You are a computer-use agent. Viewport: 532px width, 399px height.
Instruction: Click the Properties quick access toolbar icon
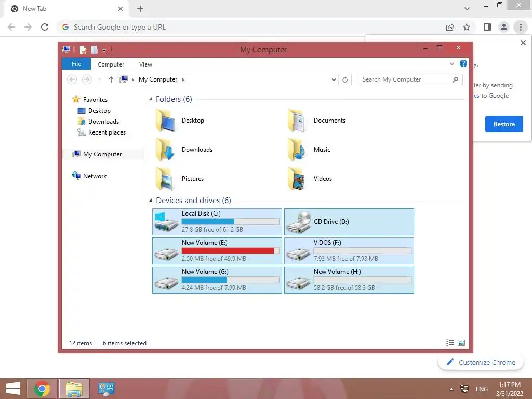(83, 50)
